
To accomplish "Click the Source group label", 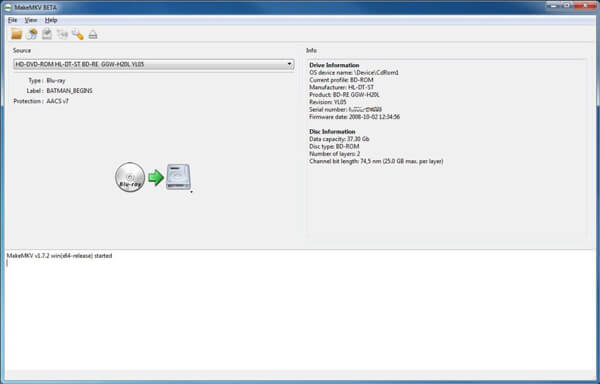I will (x=22, y=50).
